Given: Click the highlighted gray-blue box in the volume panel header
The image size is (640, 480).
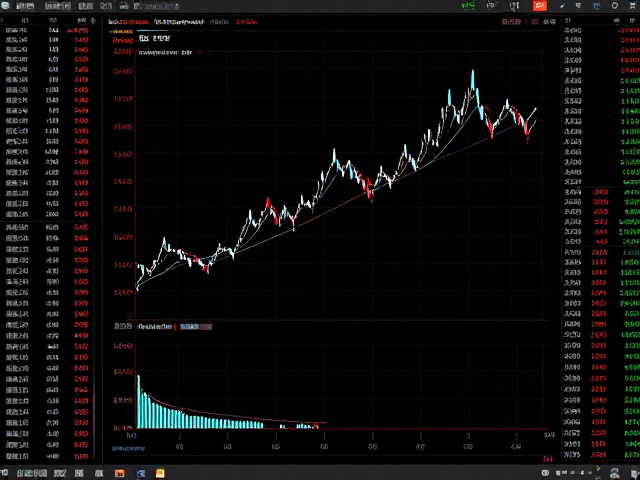Looking at the screenshot, I should click(x=196, y=327).
